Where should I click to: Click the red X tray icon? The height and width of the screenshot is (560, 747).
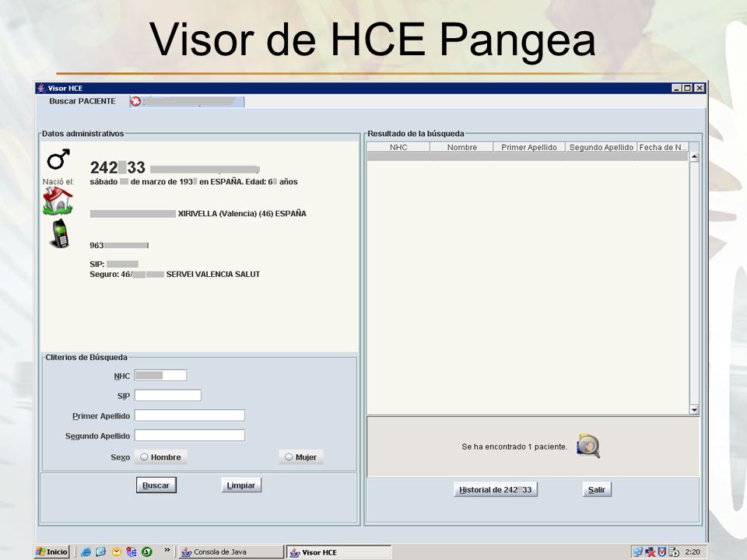click(x=650, y=552)
